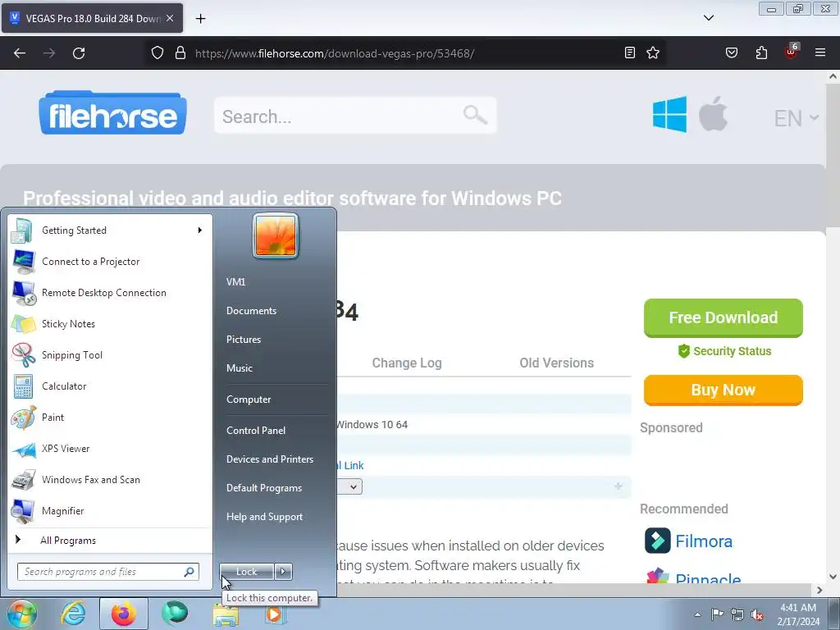
Task: Click the Filehorse logo
Action: click(x=113, y=112)
